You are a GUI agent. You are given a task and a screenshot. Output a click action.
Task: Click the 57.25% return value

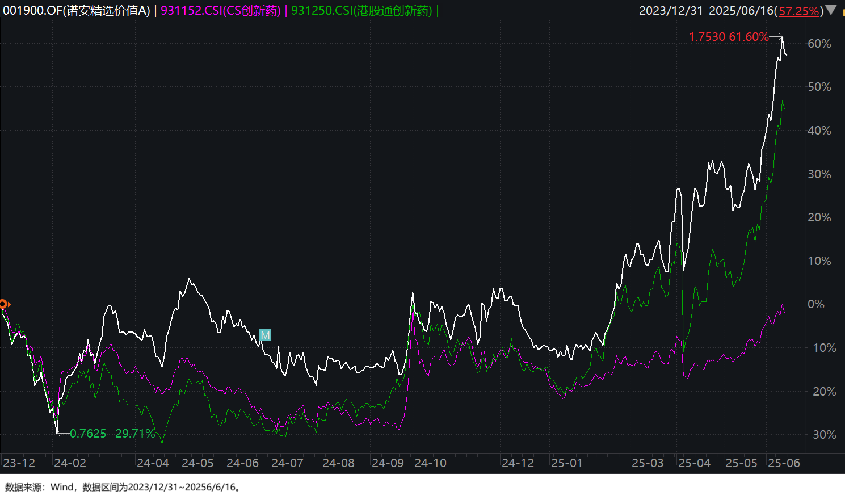click(799, 11)
